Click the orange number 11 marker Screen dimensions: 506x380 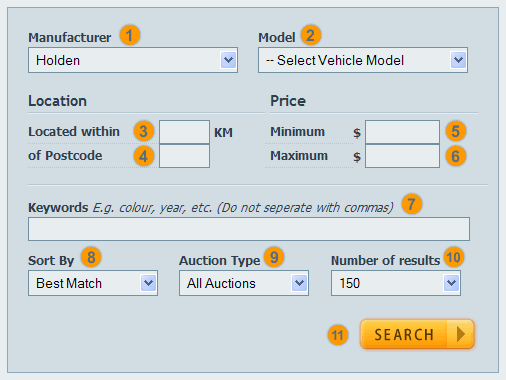click(338, 335)
